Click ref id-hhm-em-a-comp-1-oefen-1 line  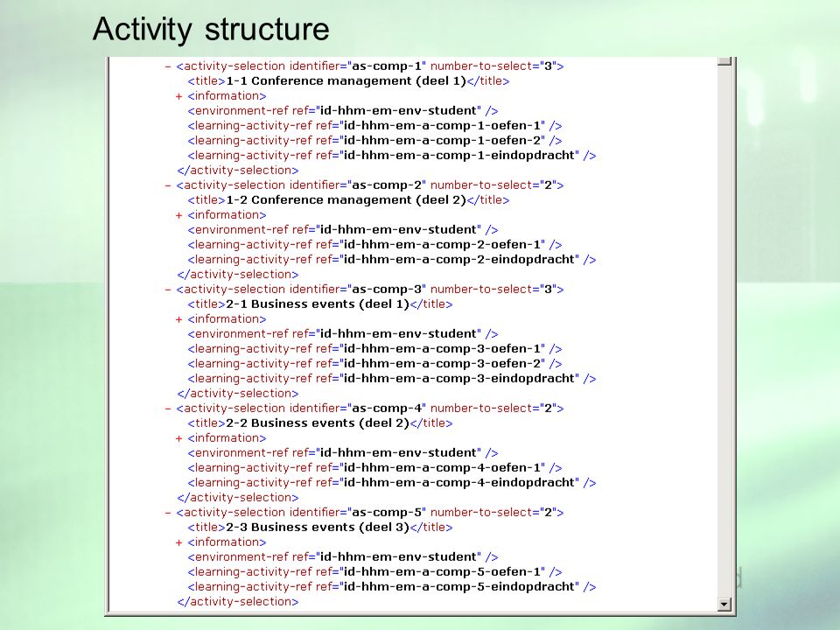(x=374, y=126)
